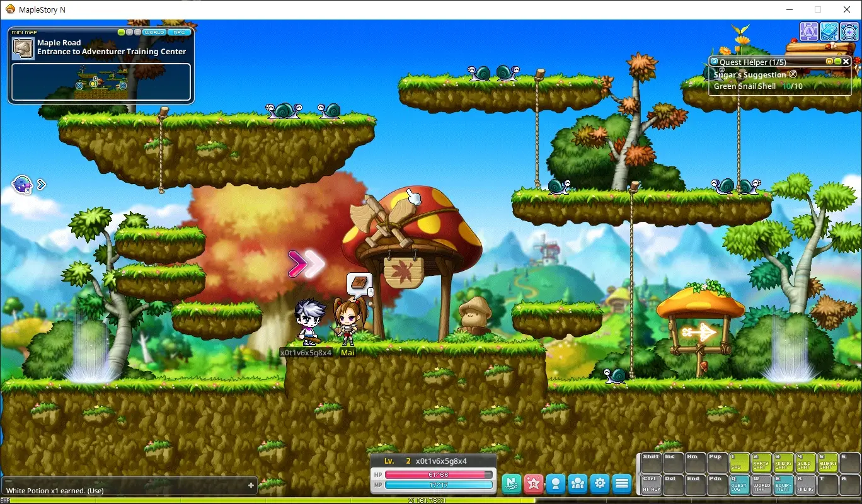
Task: Expand the chat window with plus button
Action: (x=251, y=485)
